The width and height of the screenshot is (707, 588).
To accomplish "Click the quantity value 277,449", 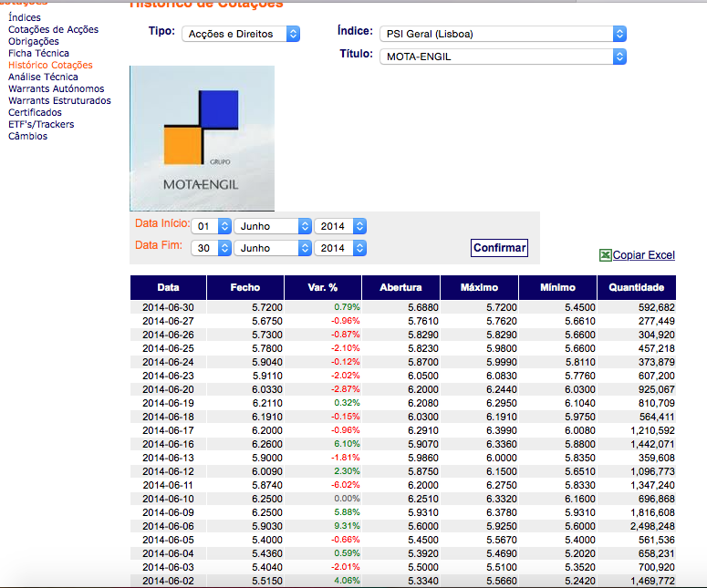I will click(657, 321).
